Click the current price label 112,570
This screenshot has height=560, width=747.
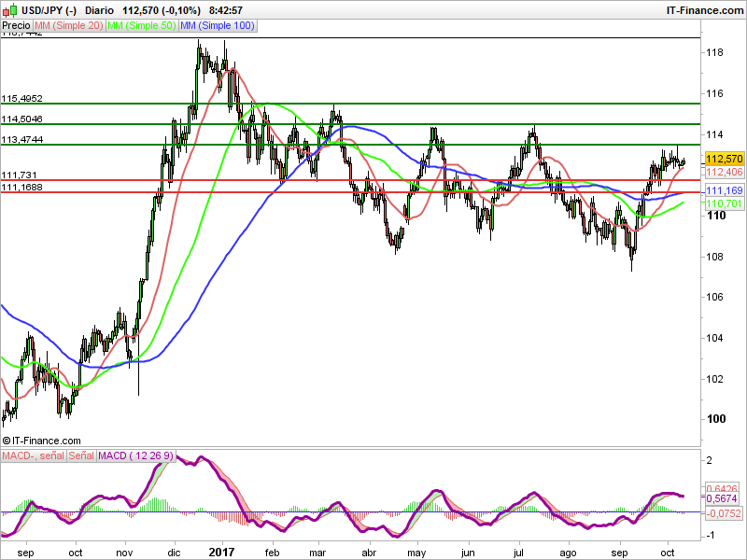(725, 159)
